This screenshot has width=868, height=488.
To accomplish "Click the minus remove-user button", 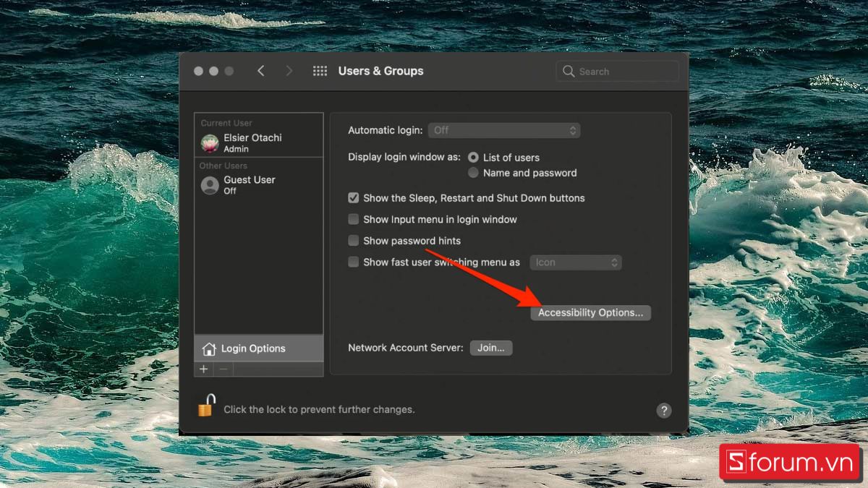I will click(x=224, y=369).
